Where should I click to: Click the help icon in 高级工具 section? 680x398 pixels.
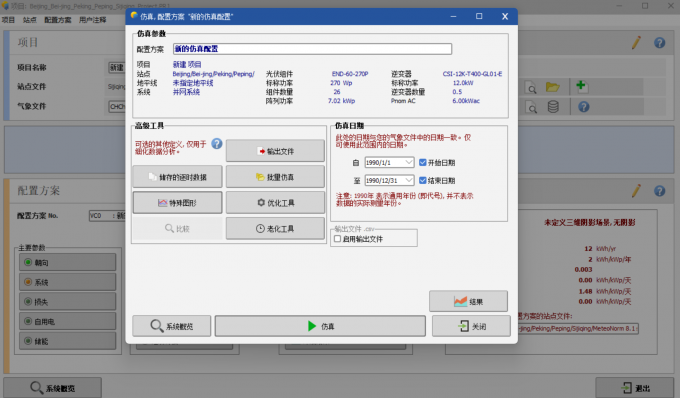217,144
